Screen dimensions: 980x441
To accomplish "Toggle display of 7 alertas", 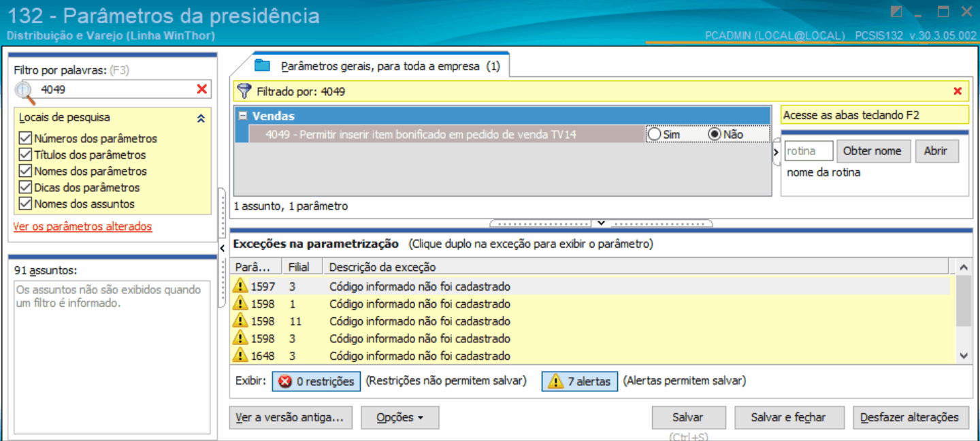I will point(580,381).
